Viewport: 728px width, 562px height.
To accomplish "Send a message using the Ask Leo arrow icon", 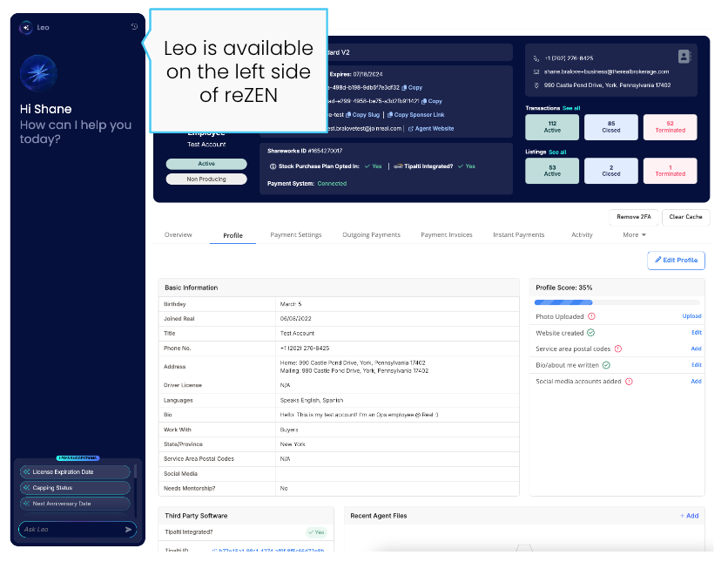I will tap(129, 530).
